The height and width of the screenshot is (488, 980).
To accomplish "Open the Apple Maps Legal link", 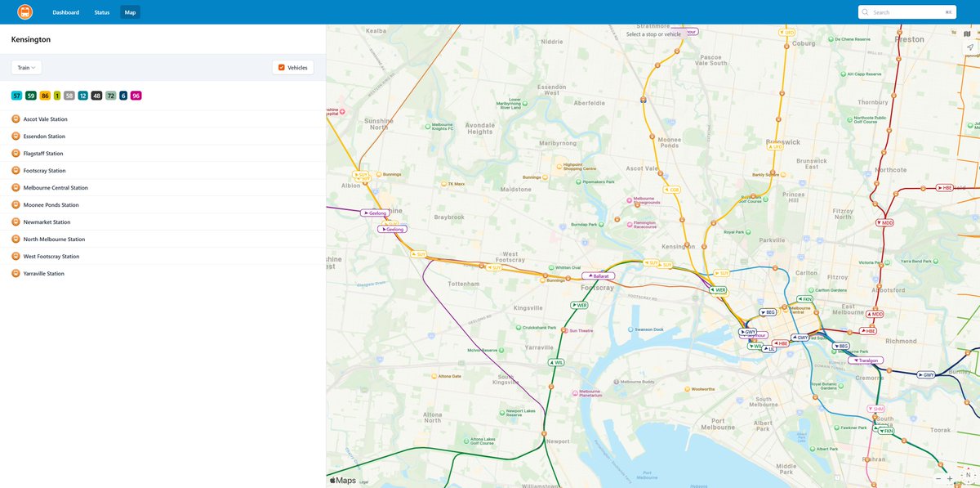I will point(363,482).
